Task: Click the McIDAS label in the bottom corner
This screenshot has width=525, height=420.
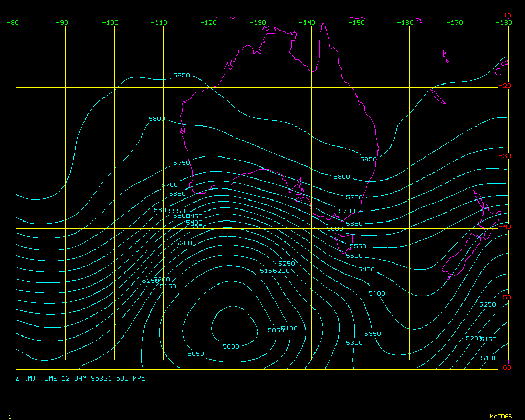Action: pyautogui.click(x=501, y=416)
